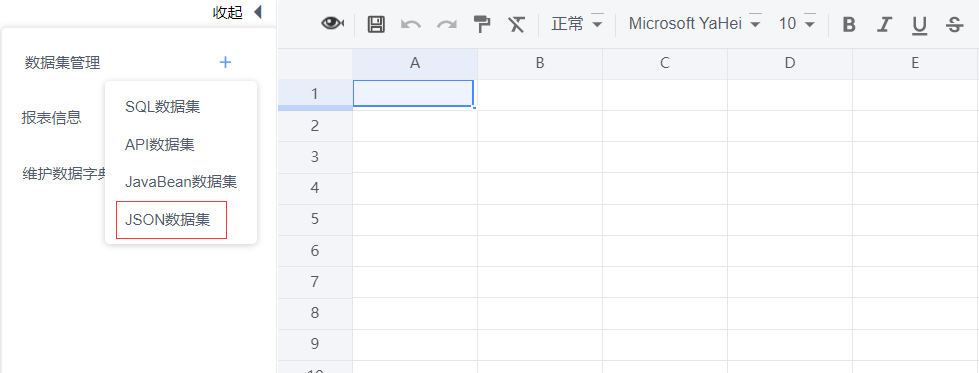The height and width of the screenshot is (373, 979).
Task: Toggle bold formatting
Action: pyautogui.click(x=849, y=24)
